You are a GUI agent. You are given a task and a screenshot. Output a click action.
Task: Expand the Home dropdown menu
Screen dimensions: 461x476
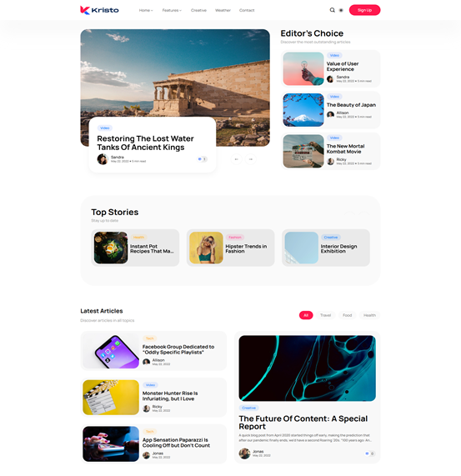tap(146, 10)
